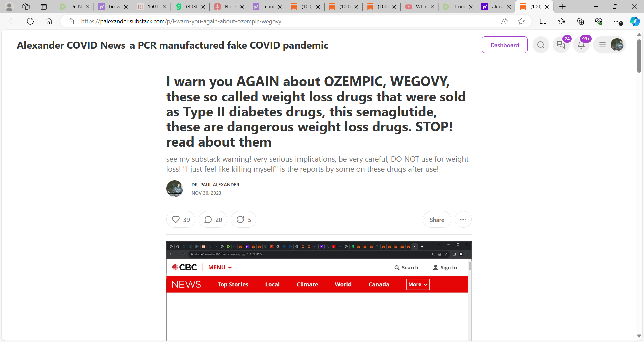Image resolution: width=644 pixels, height=342 pixels.
Task: Switch to the Trum tab
Action: click(458, 7)
